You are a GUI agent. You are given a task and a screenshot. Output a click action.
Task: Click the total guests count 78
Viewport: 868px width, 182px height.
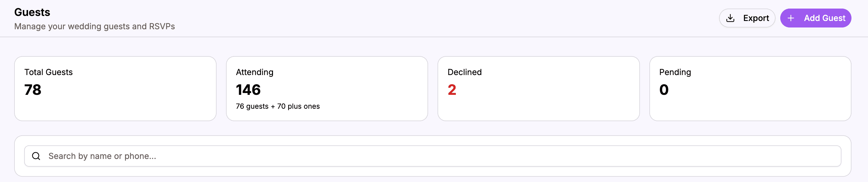pos(33,90)
